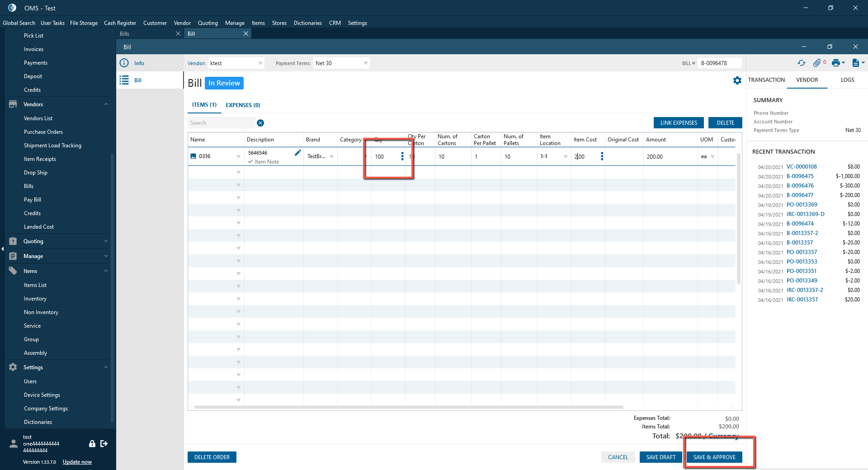Edit description with the pencil icon

point(298,153)
